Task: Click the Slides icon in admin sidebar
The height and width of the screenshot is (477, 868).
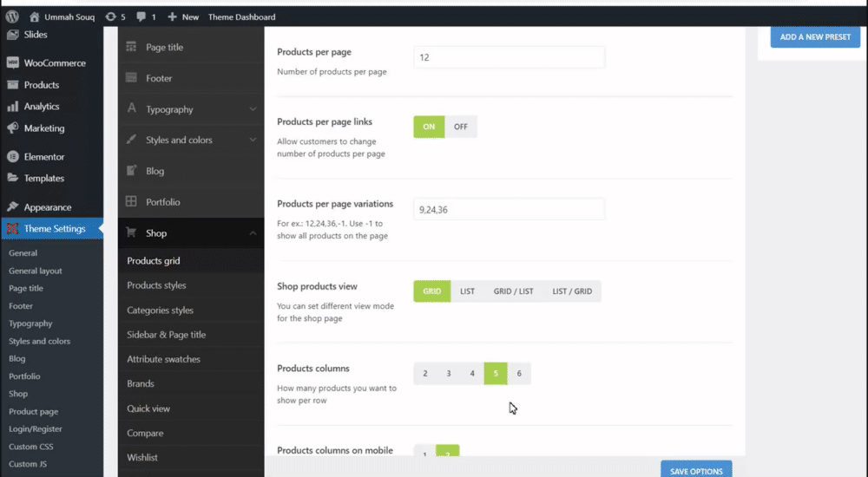Action: [x=12, y=35]
